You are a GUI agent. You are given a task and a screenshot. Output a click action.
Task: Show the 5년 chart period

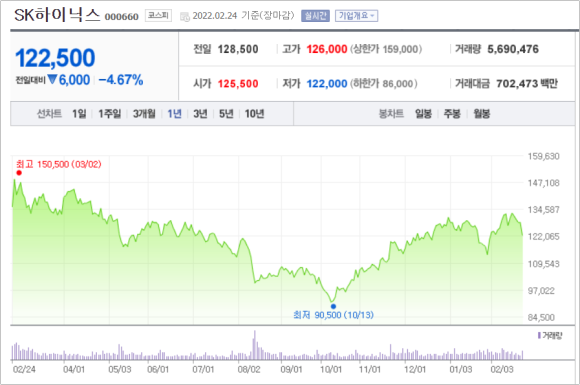[226, 114]
